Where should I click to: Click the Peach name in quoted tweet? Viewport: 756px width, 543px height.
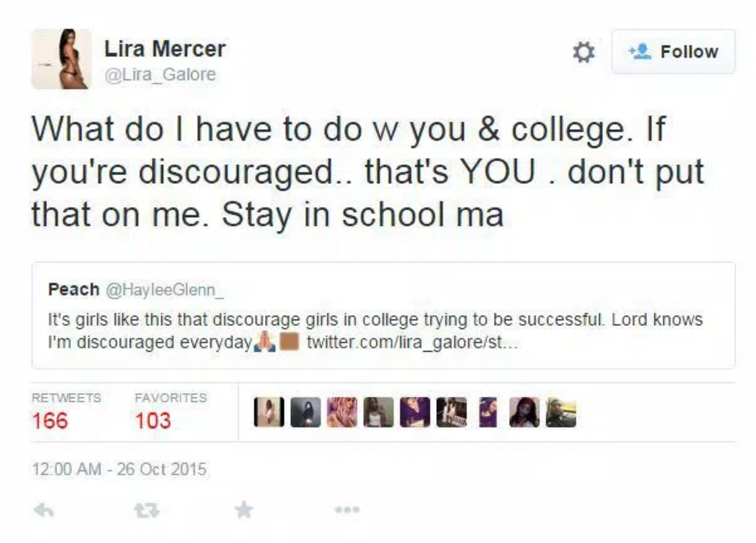[74, 290]
